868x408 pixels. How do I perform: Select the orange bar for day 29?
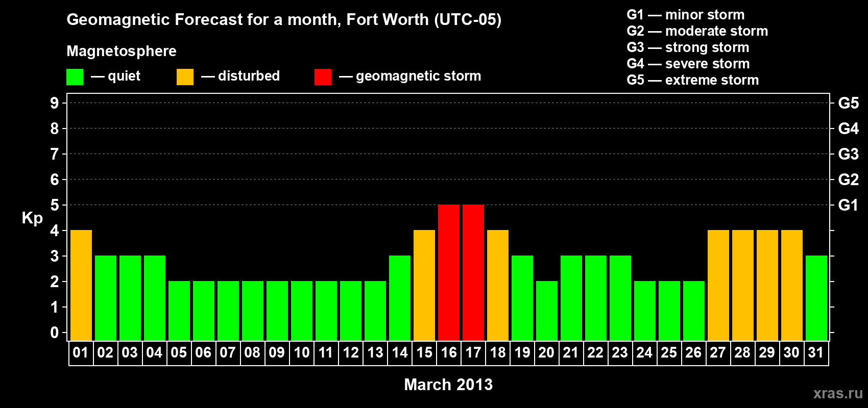767,286
